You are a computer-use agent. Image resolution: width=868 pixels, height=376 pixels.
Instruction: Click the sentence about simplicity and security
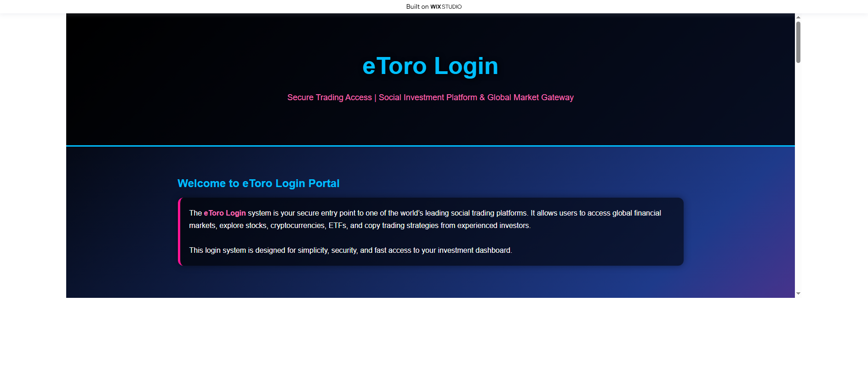(350, 250)
